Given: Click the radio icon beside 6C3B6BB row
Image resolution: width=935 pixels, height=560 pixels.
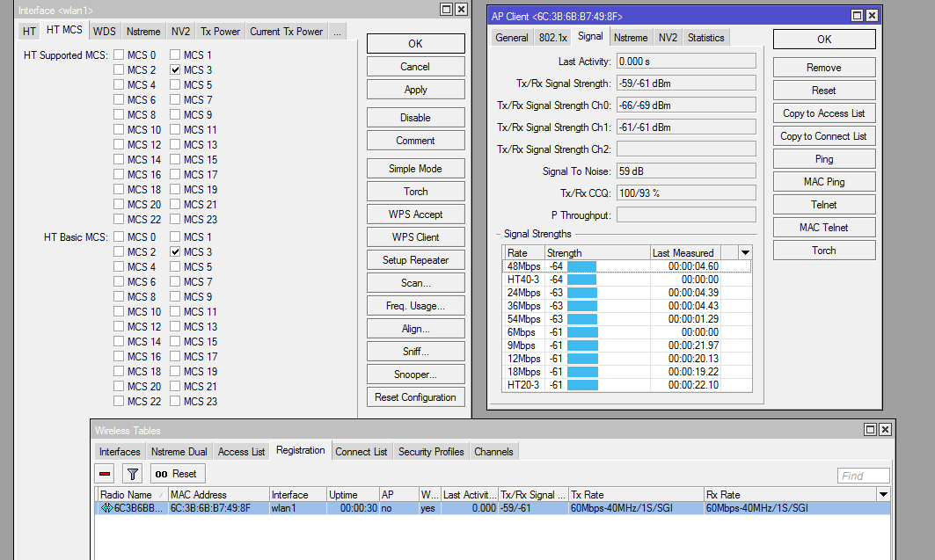Looking at the screenshot, I should tap(106, 508).
